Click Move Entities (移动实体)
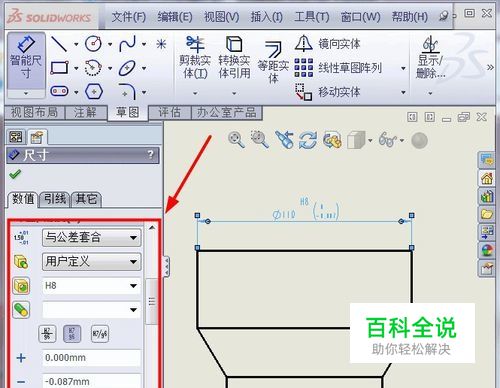This screenshot has height=388, width=500. pos(328,92)
